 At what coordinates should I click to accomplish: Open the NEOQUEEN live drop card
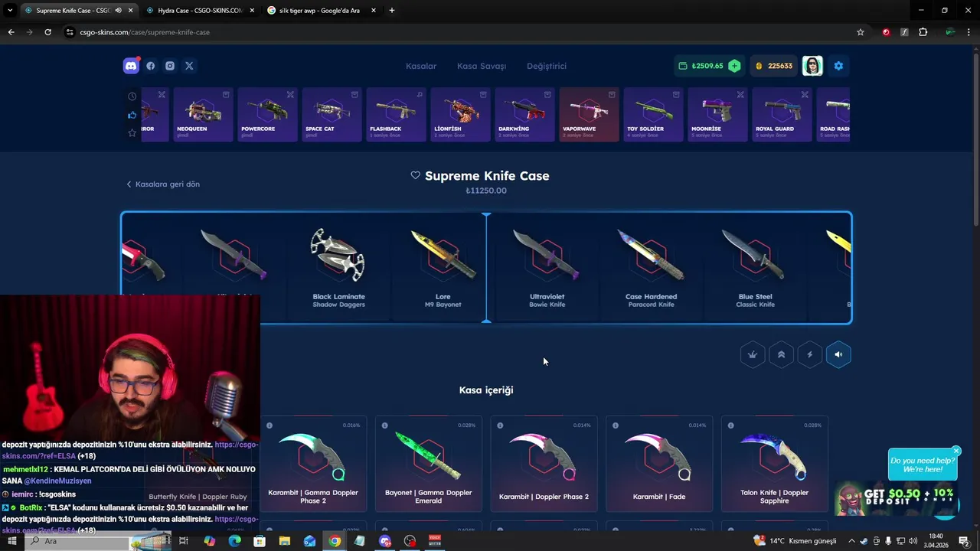coord(203,114)
